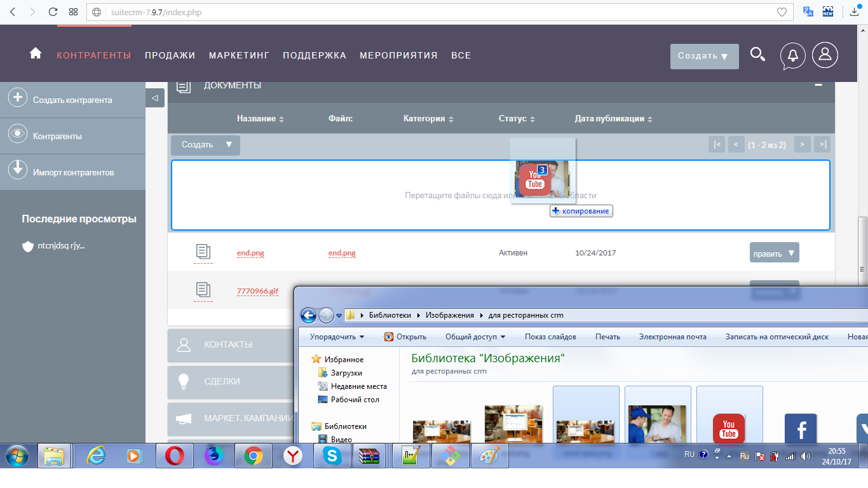
Task: Open the end.png link in the Название column
Action: pyautogui.click(x=250, y=253)
